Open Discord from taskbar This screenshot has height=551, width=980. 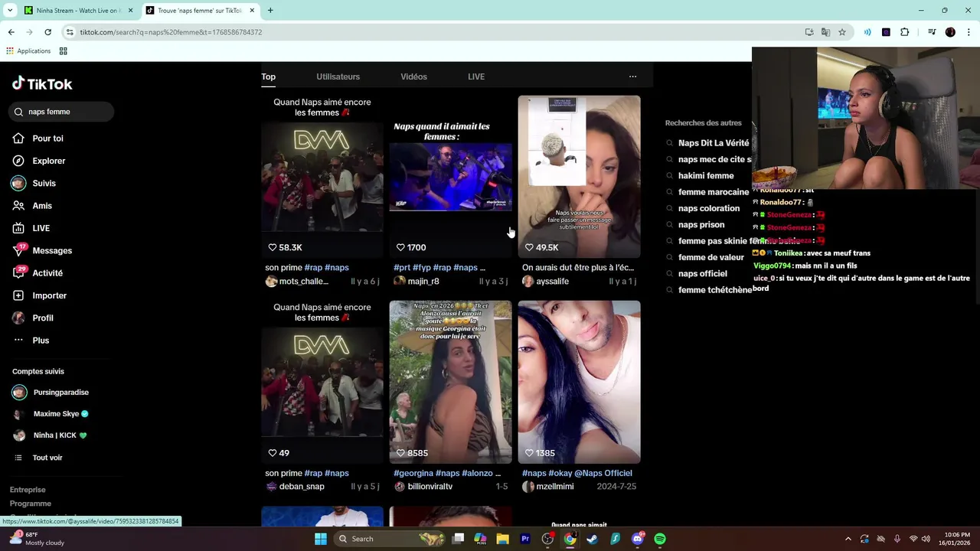[x=638, y=539]
